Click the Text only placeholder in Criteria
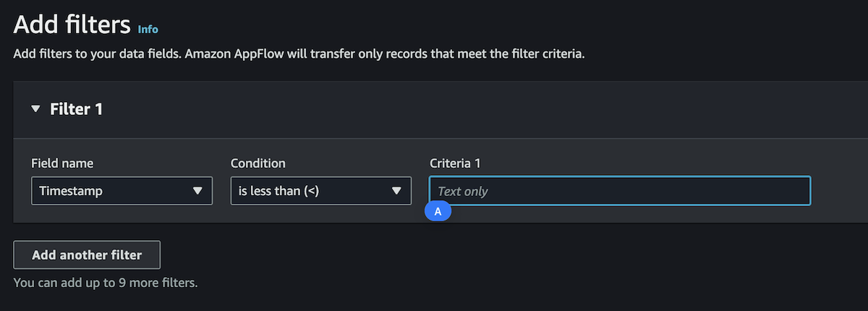Viewport: 868px width, 311px height. coord(463,191)
